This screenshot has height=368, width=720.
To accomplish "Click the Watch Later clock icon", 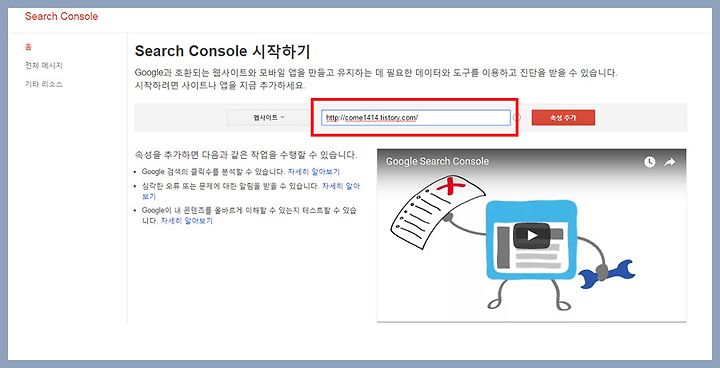I will (x=649, y=162).
